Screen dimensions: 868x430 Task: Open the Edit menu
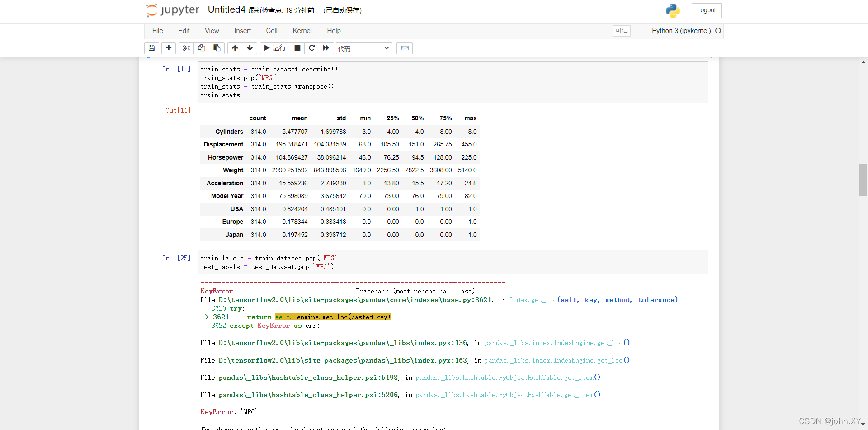click(x=184, y=31)
